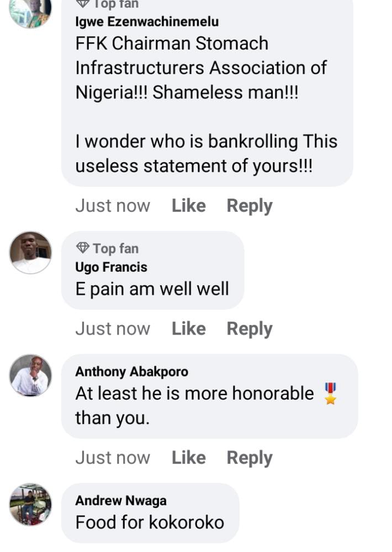Click Ugo Francis's avatar photo
Image resolution: width=392 pixels, height=552 pixels.
click(x=30, y=252)
